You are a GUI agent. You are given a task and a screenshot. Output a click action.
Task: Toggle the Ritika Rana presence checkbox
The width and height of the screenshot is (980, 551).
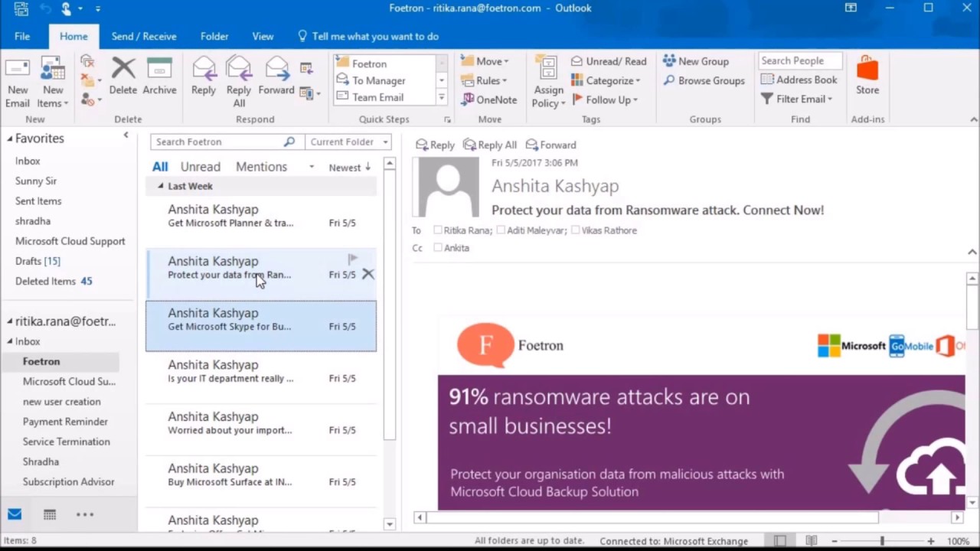click(x=438, y=230)
